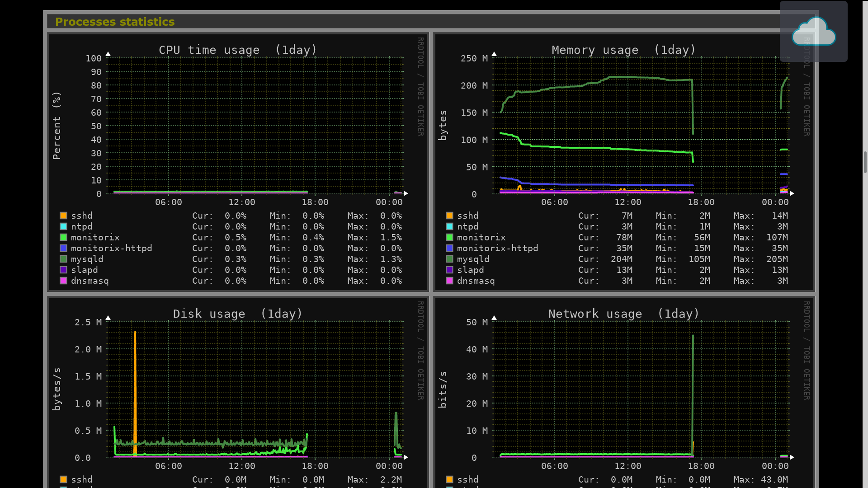Click the dark green mysqld swatch in CPU legend
868x488 pixels.
[63, 259]
